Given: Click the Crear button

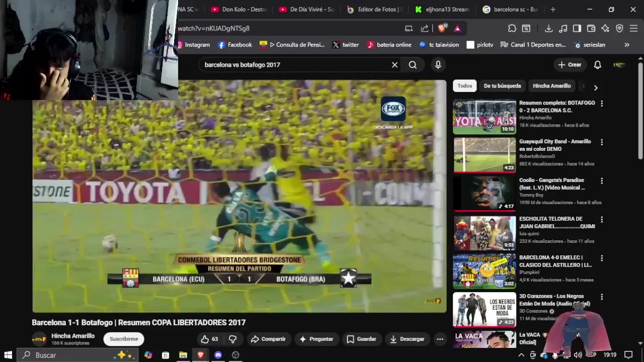Looking at the screenshot, I should pos(570,65).
